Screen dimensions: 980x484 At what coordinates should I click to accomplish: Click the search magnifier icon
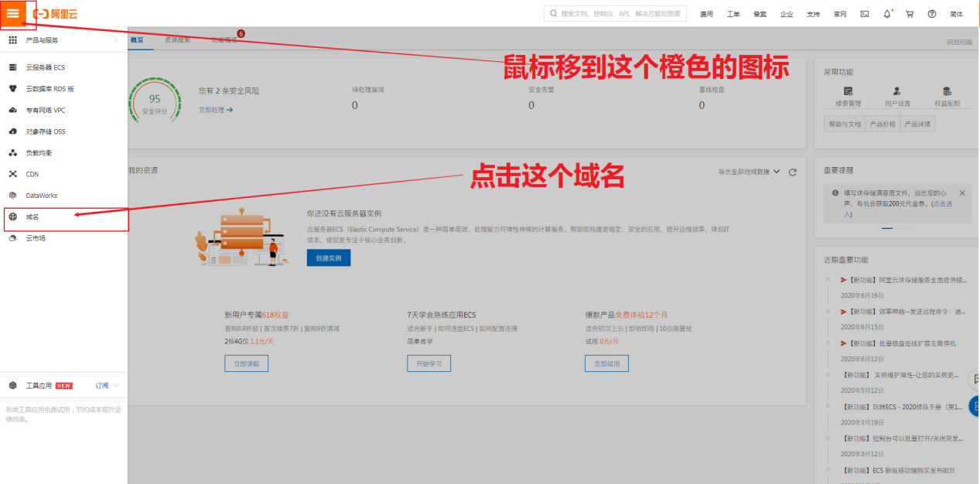coord(554,14)
